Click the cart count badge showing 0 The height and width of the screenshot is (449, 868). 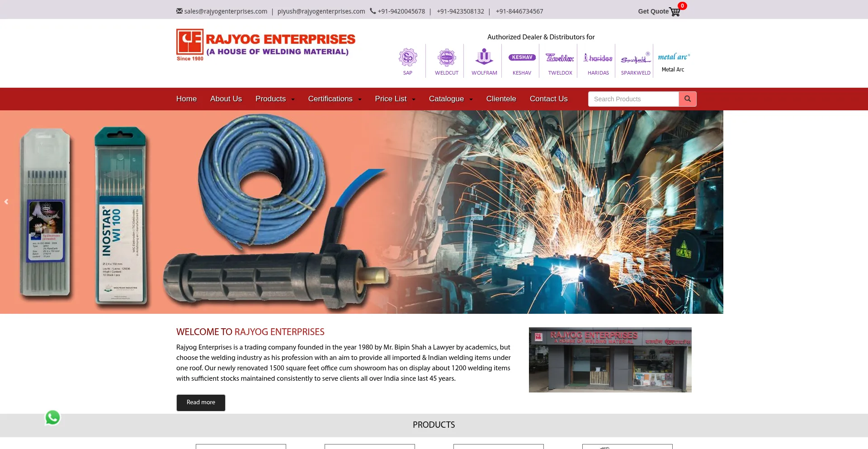point(682,6)
